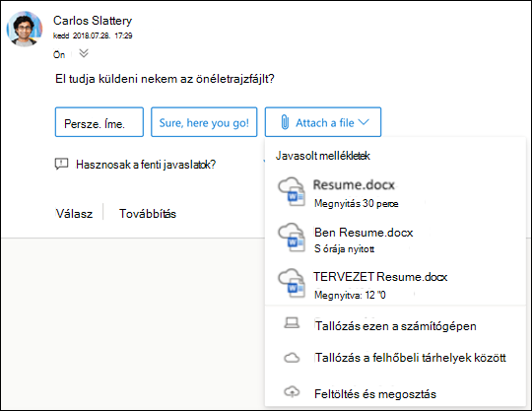This screenshot has height=411, width=532.
Task: Click the Word cloud icon beside Resume.docx
Action: tap(292, 192)
